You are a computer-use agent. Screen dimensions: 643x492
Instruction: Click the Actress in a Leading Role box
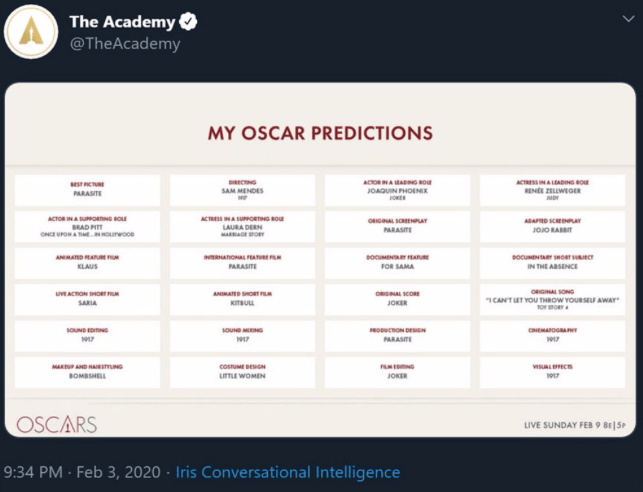(x=552, y=190)
